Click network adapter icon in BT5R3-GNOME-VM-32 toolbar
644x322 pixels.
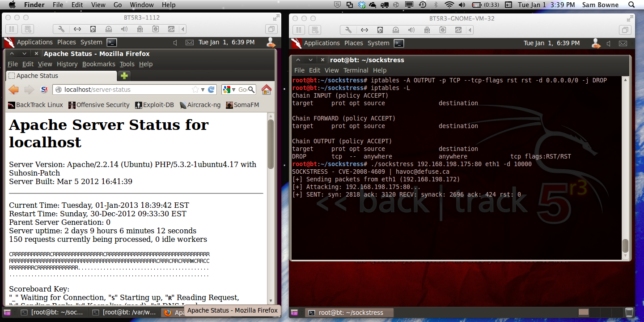coord(364,30)
